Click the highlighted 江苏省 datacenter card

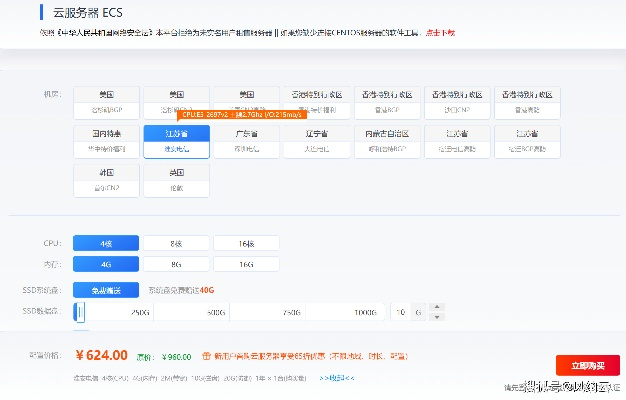tap(176, 142)
